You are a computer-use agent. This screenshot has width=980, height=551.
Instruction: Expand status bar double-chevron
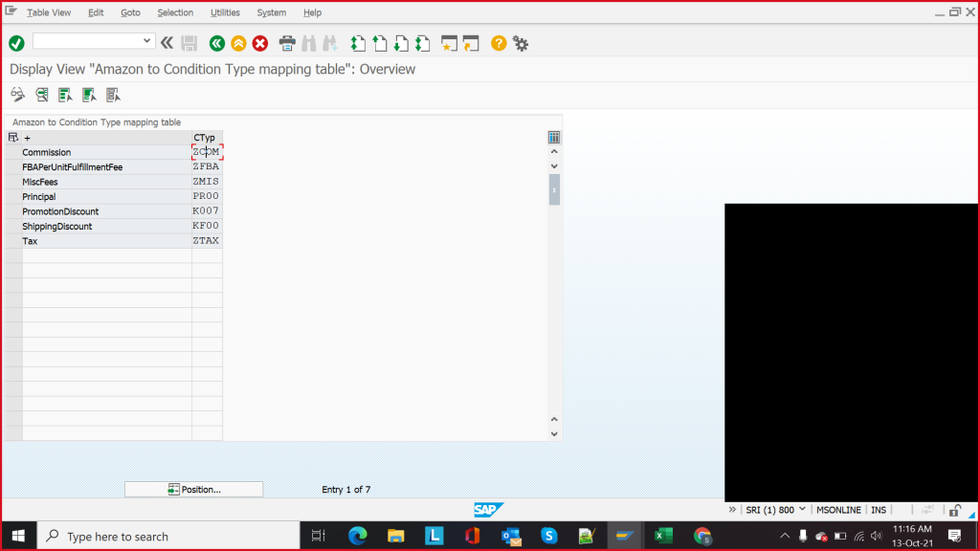[732, 510]
